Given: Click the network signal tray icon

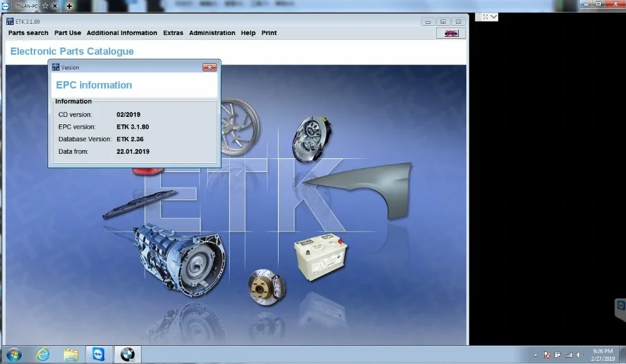Looking at the screenshot, I should [569, 355].
